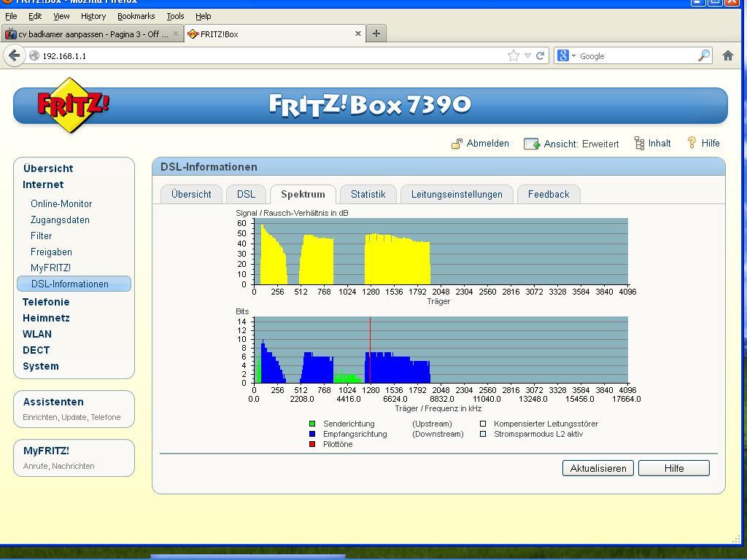Bookmark page using the star icon
This screenshot has width=747, height=560.
click(x=514, y=55)
